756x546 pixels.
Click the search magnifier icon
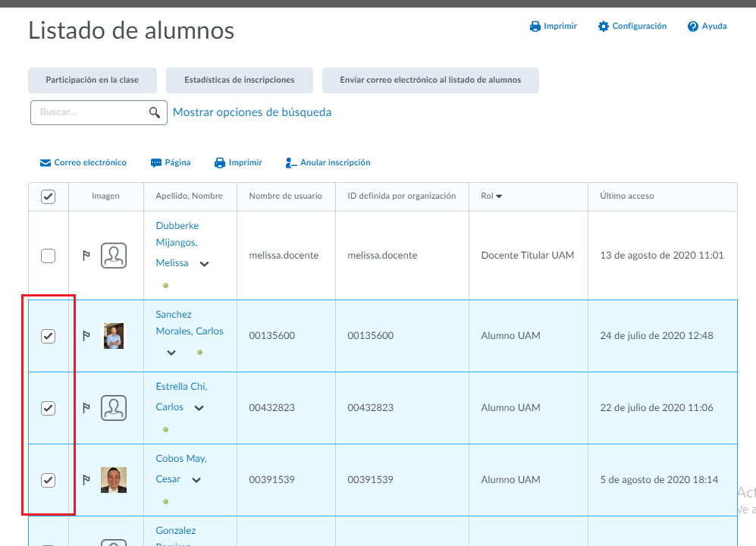155,112
